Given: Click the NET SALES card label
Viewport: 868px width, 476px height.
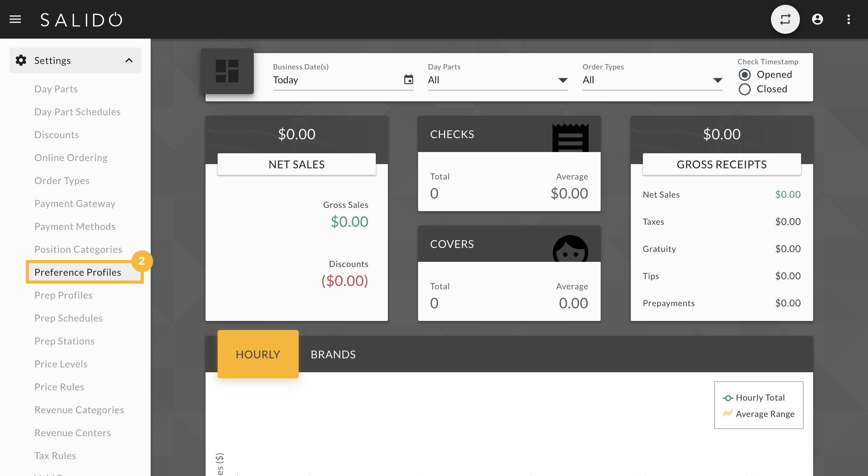Looking at the screenshot, I should (297, 164).
